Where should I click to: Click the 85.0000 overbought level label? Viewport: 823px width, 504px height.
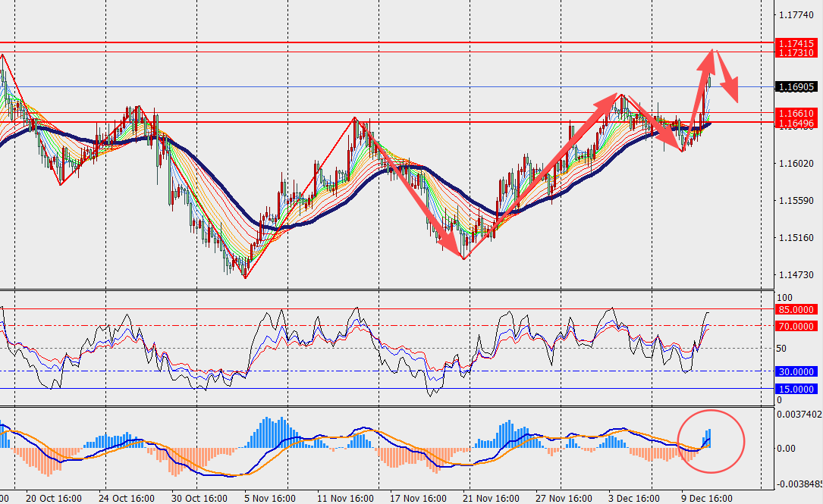point(796,310)
